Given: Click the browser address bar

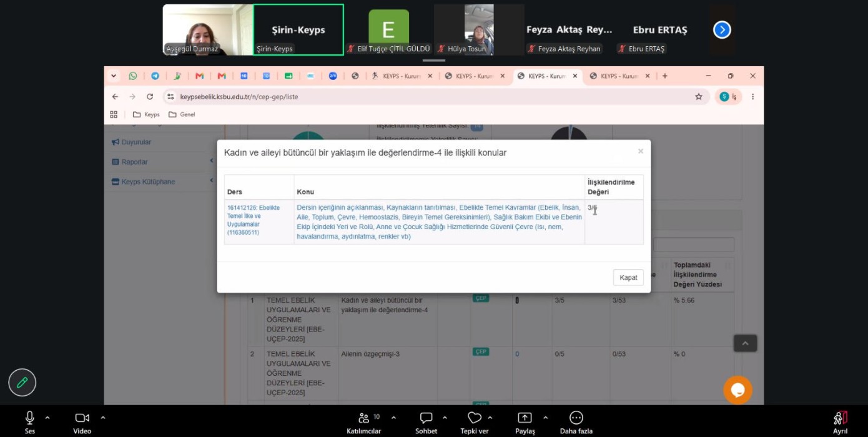Looking at the screenshot, I should pyautogui.click(x=431, y=97).
